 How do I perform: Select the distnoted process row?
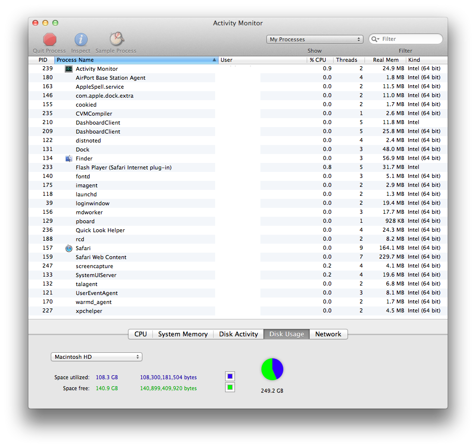[x=238, y=141]
